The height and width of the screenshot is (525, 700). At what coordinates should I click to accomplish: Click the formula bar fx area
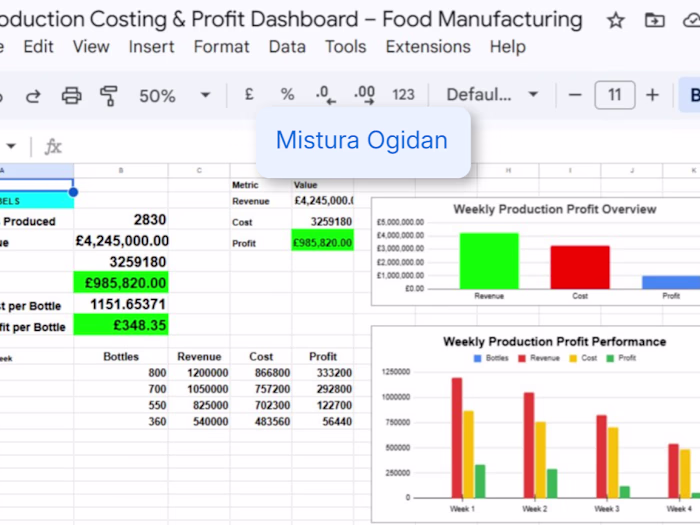(53, 146)
